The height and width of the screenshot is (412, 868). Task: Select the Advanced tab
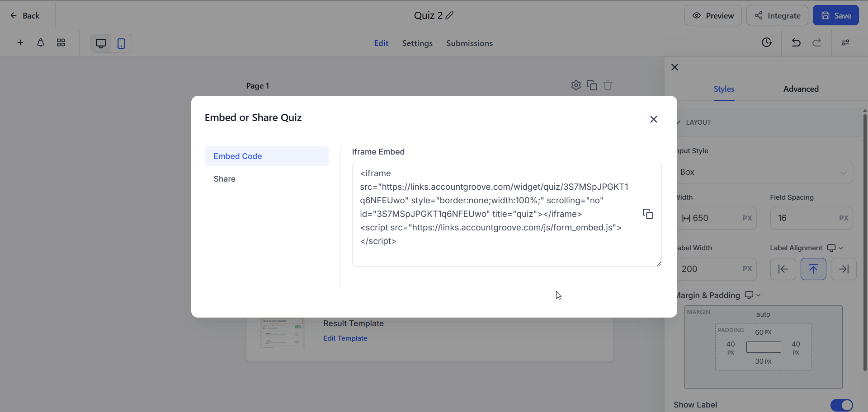pos(801,89)
